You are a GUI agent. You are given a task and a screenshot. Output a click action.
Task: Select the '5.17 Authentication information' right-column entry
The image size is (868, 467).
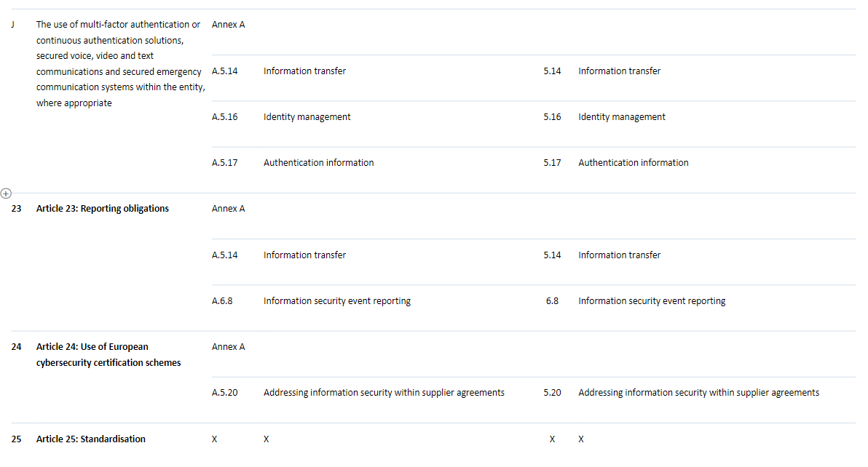[x=634, y=162]
